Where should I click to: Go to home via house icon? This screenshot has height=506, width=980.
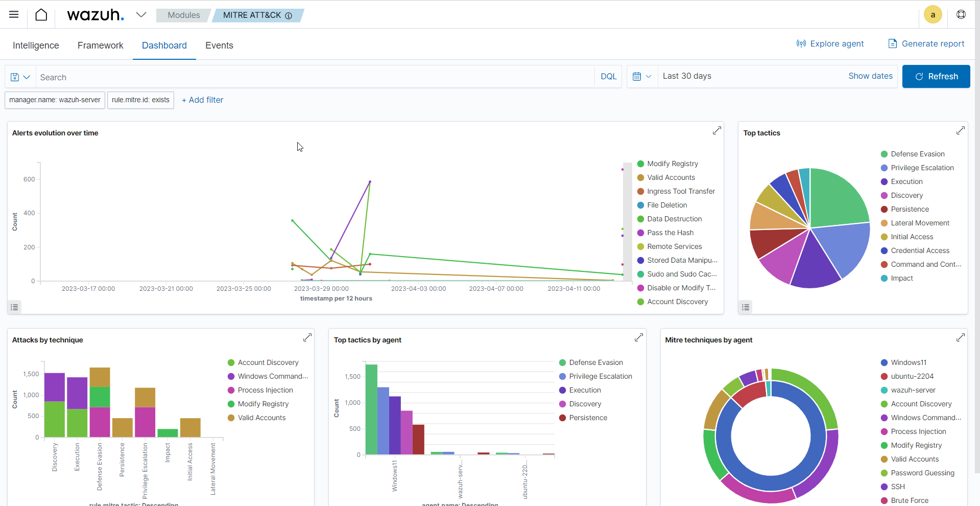coord(41,15)
